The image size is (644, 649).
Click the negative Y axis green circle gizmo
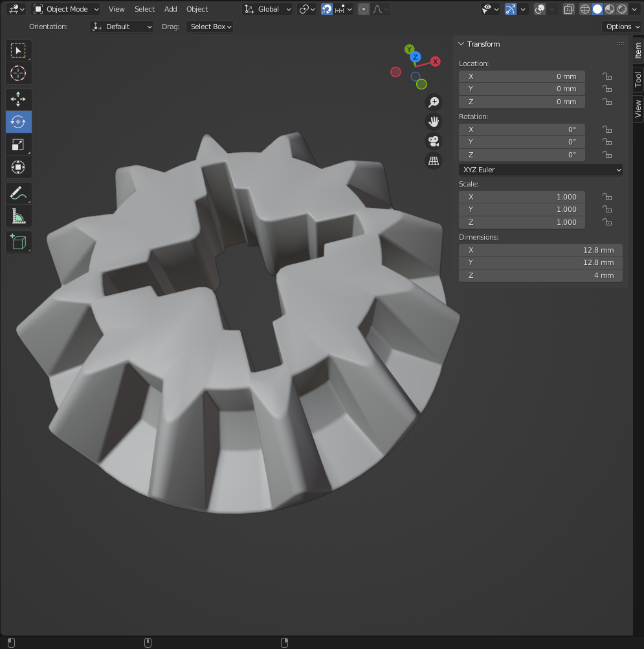[421, 84]
